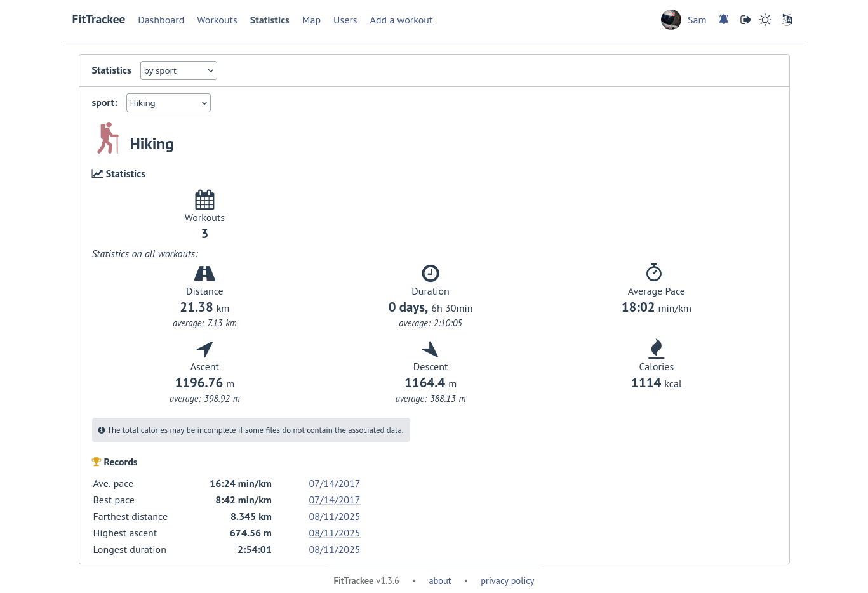868x593 pixels.
Task: Click the 'average: 2:10:05' text
Action: (x=431, y=323)
